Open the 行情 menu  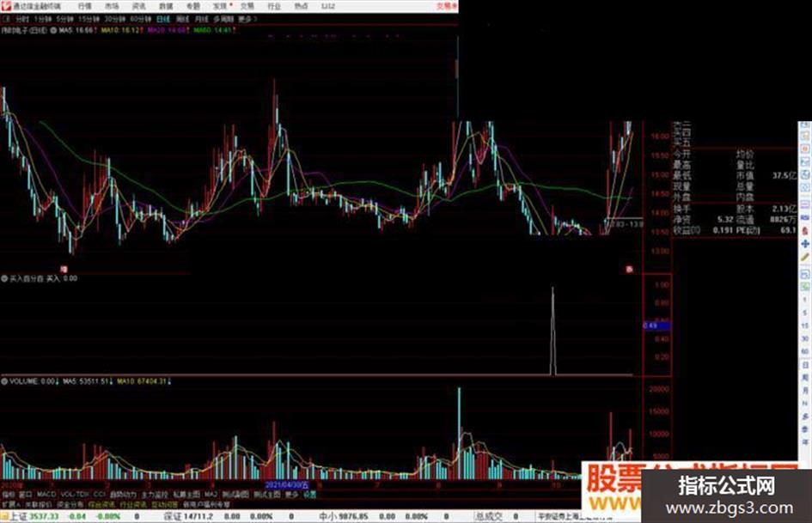(84, 6)
